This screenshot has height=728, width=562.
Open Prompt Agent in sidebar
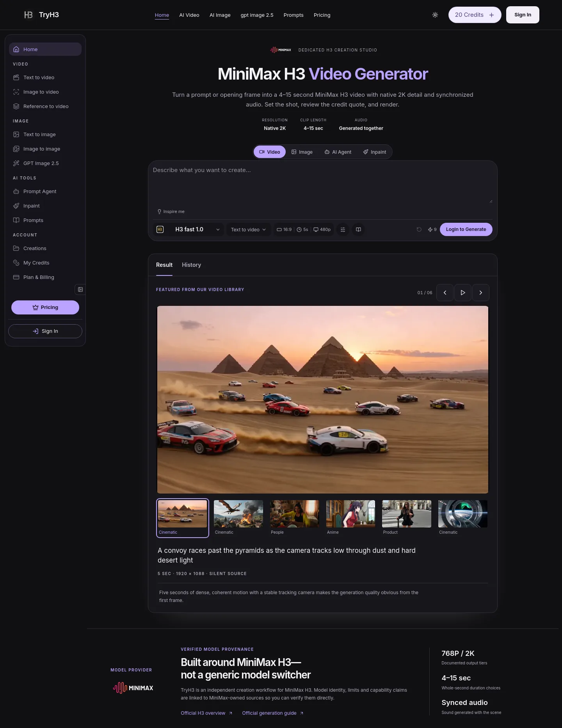coord(45,191)
